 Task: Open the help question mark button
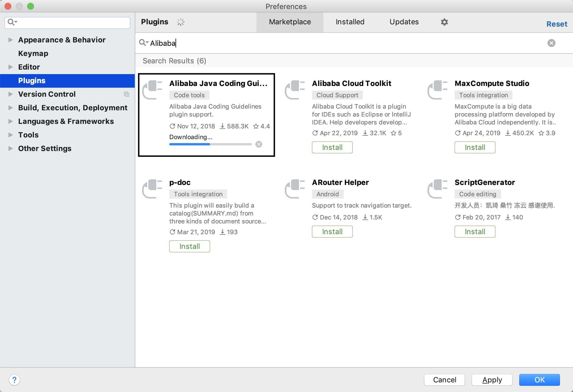click(x=14, y=380)
